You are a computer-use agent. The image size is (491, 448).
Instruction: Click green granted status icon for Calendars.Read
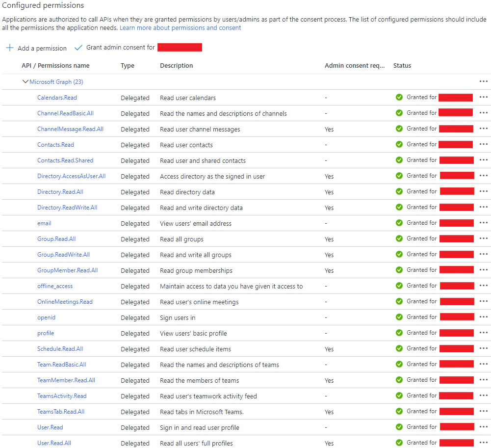tap(399, 97)
